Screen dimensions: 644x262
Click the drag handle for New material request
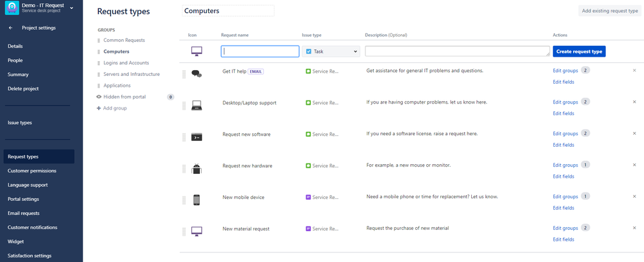tap(184, 232)
